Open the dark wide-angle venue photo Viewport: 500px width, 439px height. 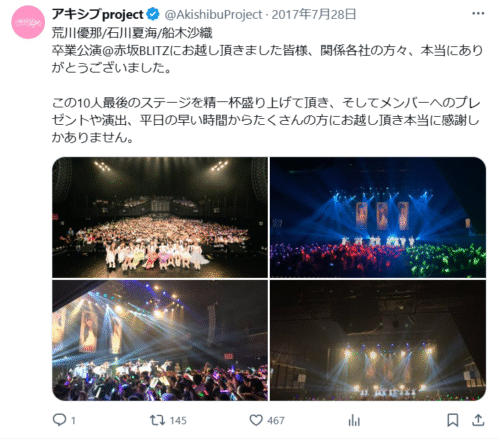coord(378,340)
